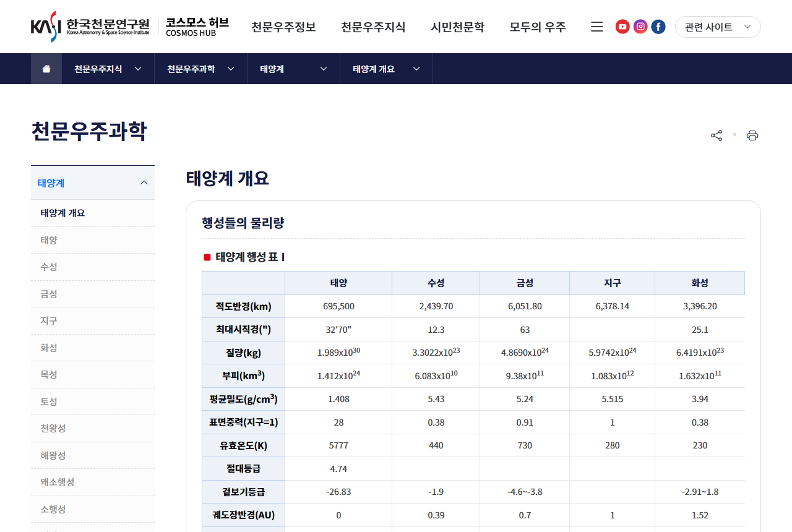
Task: Open the 천문우주정보 top menu
Action: 283,27
